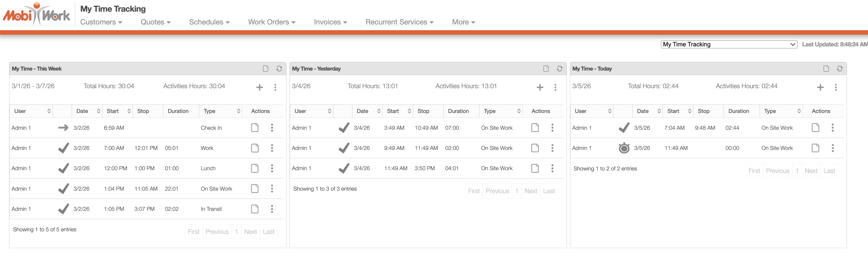The image size is (868, 272).
Task: Add a new time entry in Today panel
Action: tap(820, 88)
